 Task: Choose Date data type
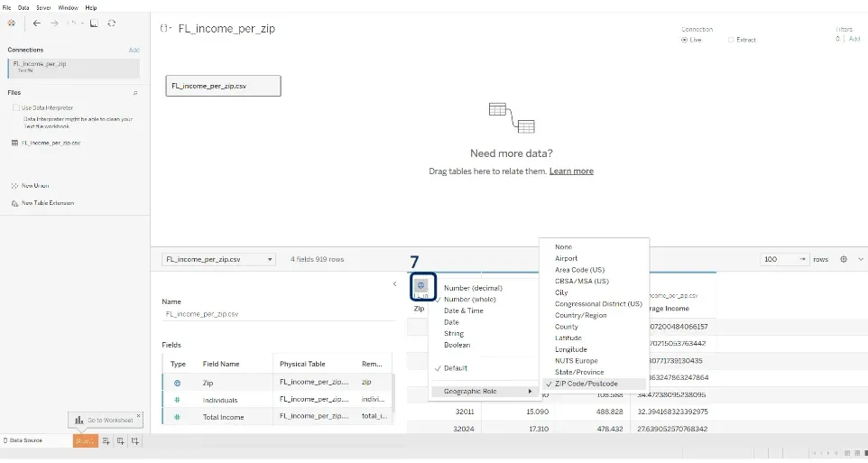pos(451,322)
